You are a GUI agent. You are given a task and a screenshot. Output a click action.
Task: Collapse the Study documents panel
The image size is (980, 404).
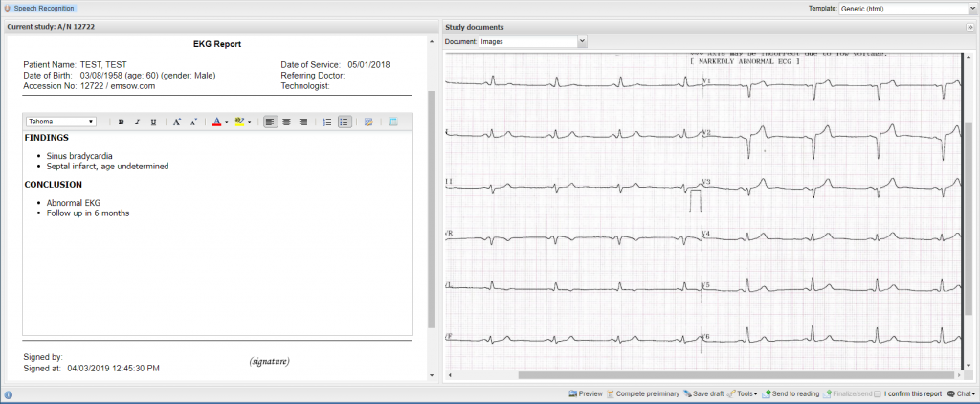pyautogui.click(x=970, y=28)
